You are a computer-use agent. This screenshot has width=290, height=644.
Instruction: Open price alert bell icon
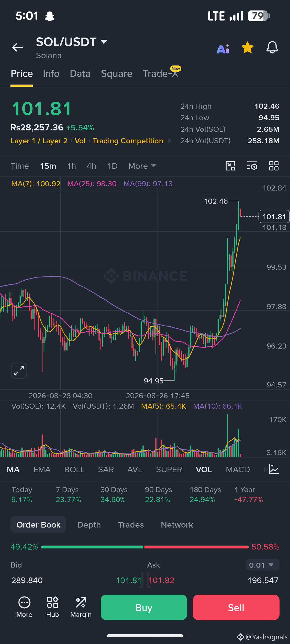(x=272, y=47)
